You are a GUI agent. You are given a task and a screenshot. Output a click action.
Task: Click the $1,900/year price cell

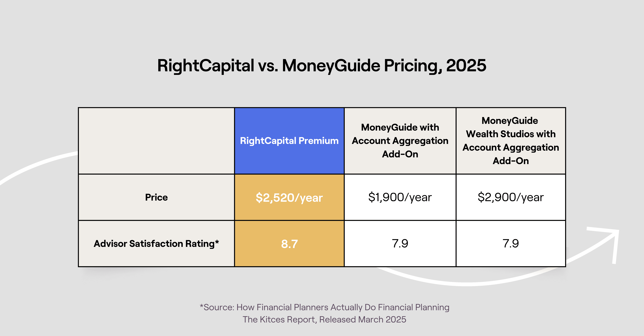(400, 197)
